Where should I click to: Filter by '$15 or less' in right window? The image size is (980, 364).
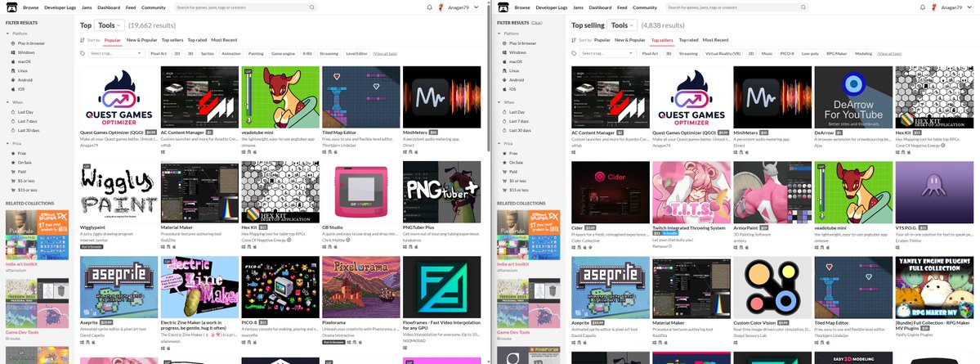coord(515,190)
